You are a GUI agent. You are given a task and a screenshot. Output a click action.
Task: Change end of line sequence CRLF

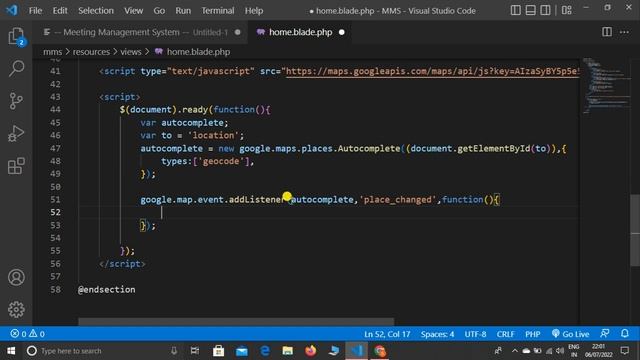505,334
